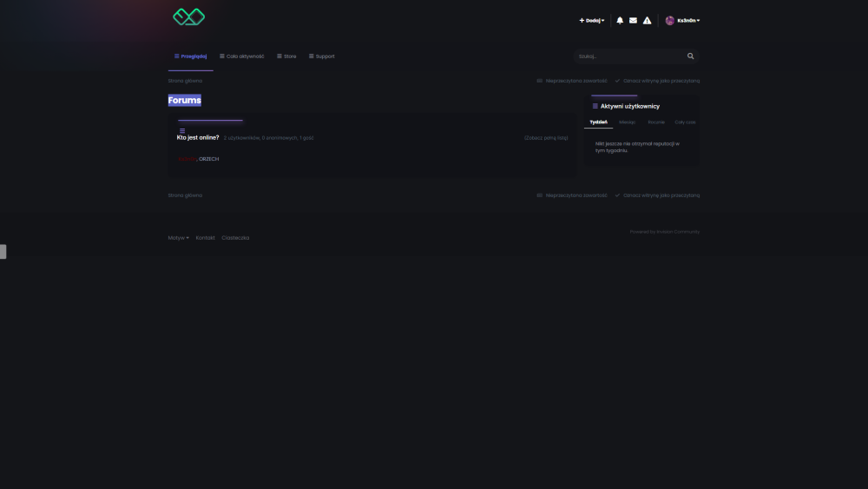The image size is (868, 489).
Task: Click Strona główna breadcrumb above Forums heading
Action: 185,81
